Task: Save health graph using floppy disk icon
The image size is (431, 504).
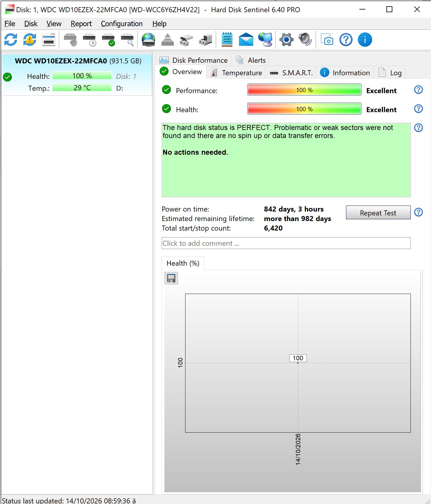Action: pyautogui.click(x=171, y=278)
